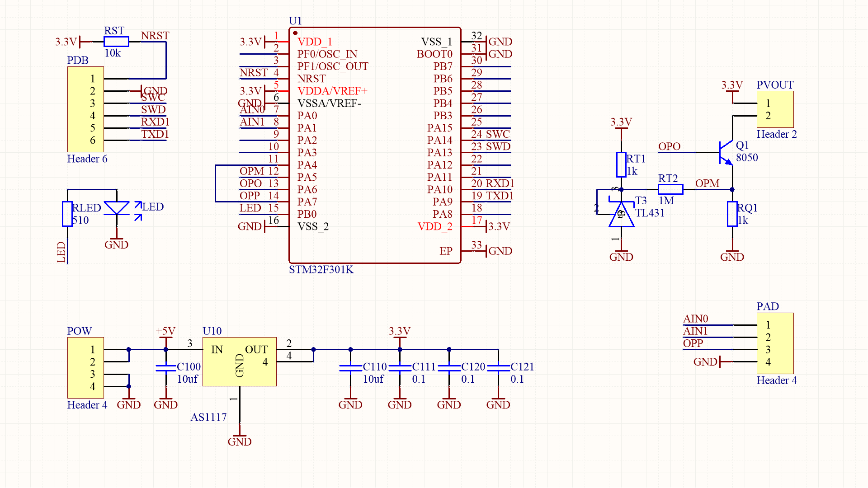
Task: Click the VSSA/VREF- pin label
Action: 329,103
